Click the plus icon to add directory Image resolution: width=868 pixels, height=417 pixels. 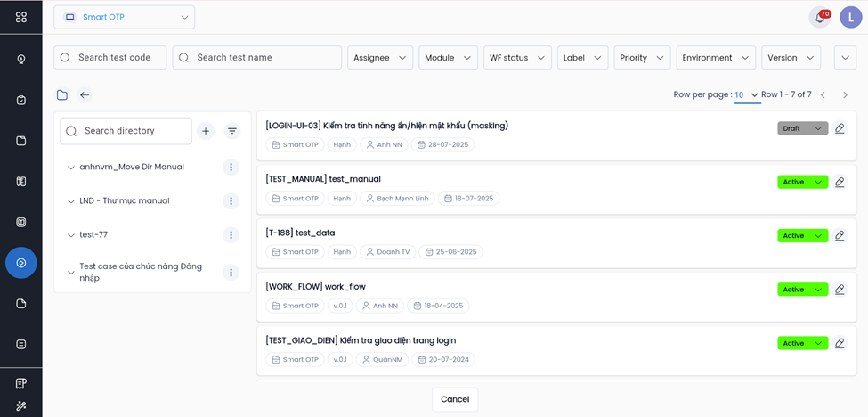[206, 131]
